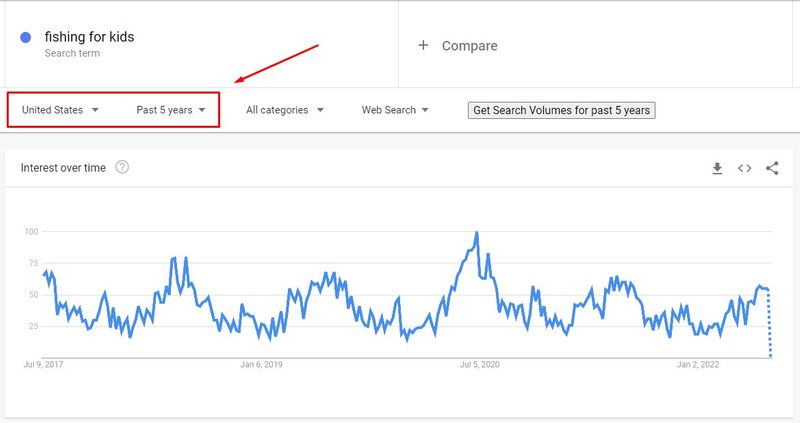
Task: Expand the Past 5 years time range
Action: (170, 110)
